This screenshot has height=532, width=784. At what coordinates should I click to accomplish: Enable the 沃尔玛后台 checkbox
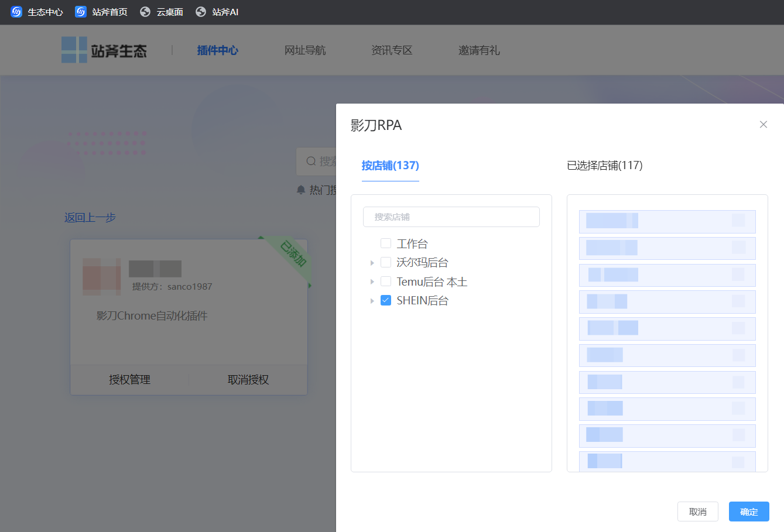tap(386, 262)
